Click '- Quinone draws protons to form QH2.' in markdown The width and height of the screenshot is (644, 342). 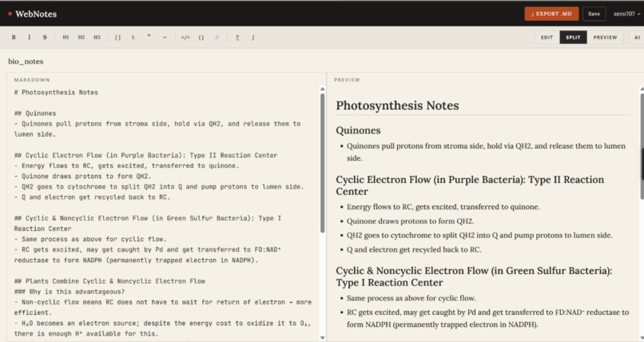[x=82, y=176]
